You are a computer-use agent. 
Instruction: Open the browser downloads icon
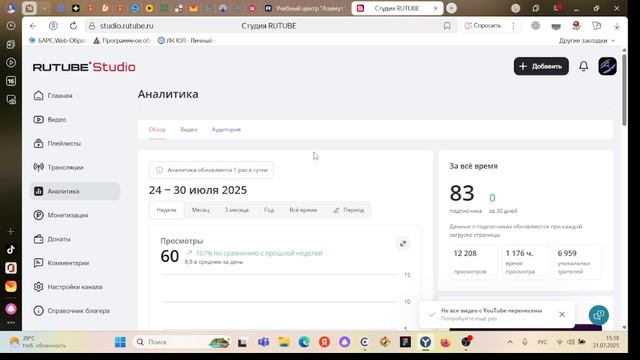click(617, 26)
